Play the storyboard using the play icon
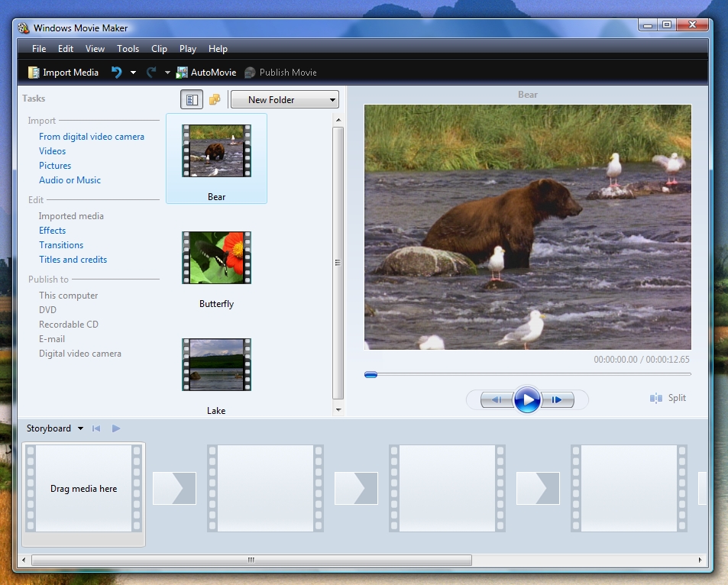 click(x=116, y=428)
